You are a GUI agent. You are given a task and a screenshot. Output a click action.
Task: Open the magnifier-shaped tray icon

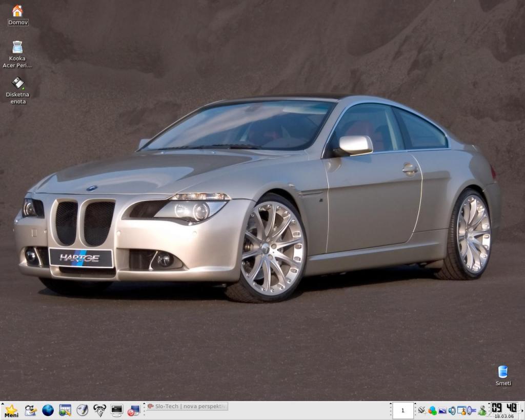point(472,410)
